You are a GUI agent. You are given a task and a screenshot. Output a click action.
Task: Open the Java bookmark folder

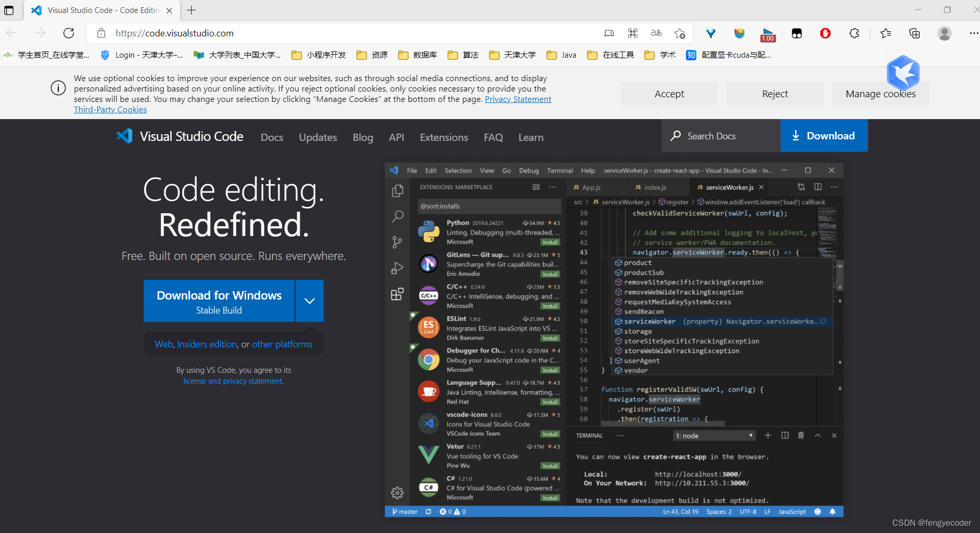[x=562, y=55]
